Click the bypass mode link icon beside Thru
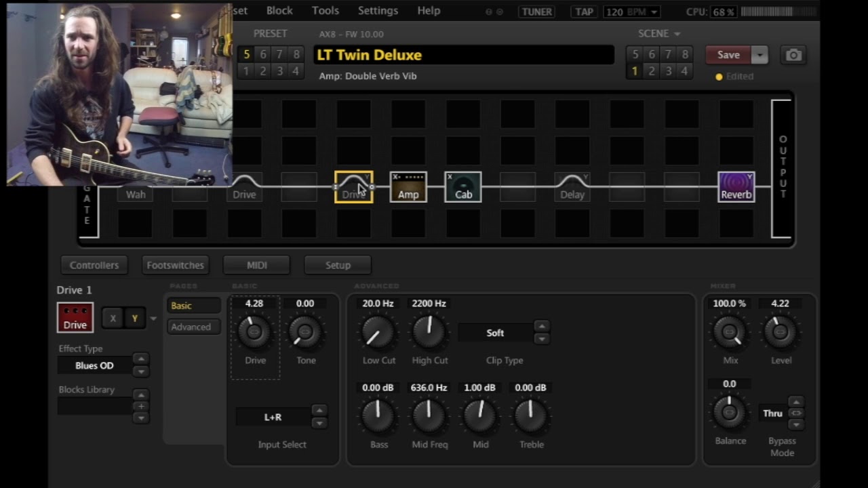868x488 pixels. (x=796, y=413)
